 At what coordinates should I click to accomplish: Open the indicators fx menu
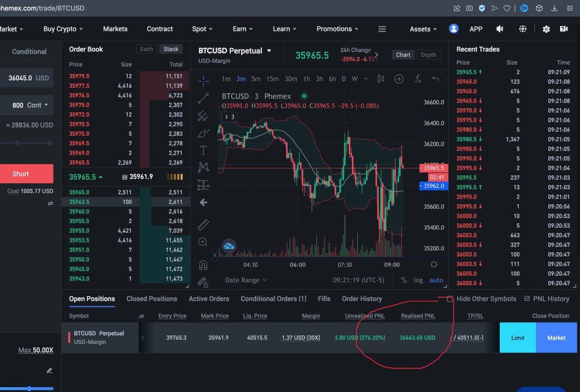point(418,79)
